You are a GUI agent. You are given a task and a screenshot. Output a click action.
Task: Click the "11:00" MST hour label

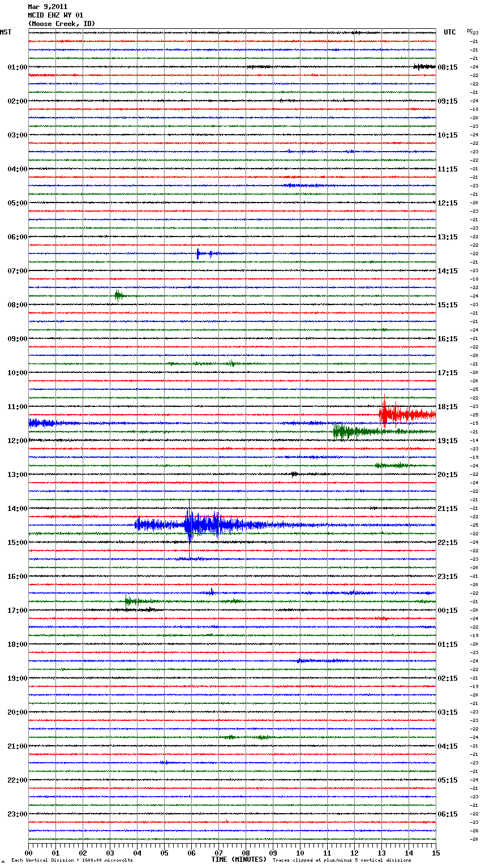pyautogui.click(x=18, y=407)
